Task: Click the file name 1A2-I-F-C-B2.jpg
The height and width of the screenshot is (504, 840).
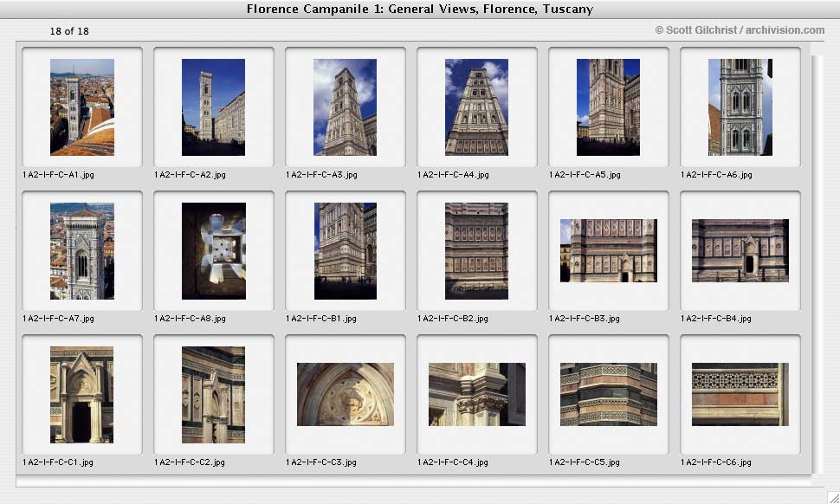Action: point(452,318)
